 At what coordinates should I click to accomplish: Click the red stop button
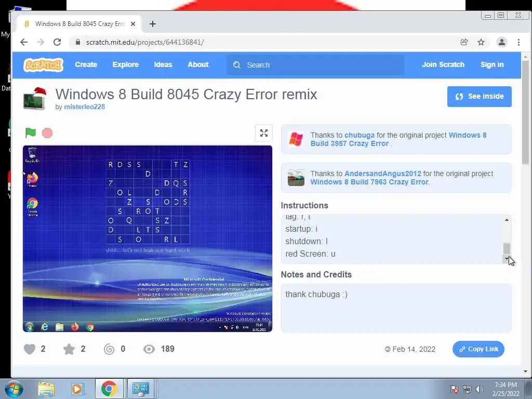[47, 133]
